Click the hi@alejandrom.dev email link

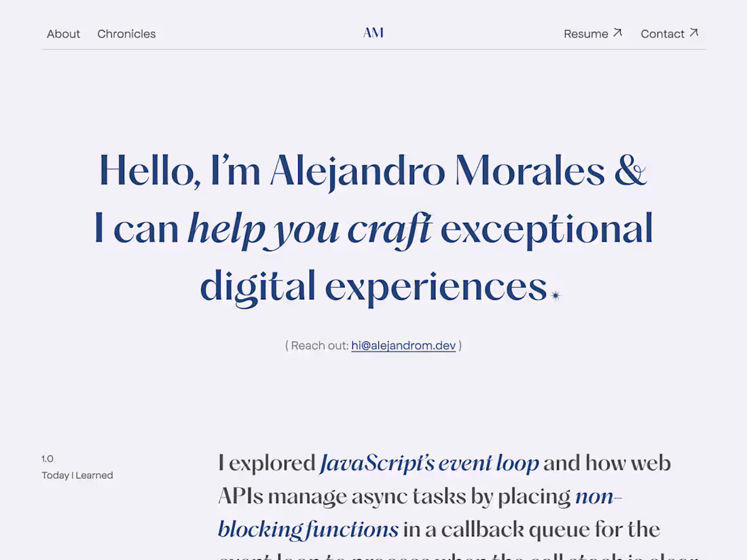(x=403, y=346)
